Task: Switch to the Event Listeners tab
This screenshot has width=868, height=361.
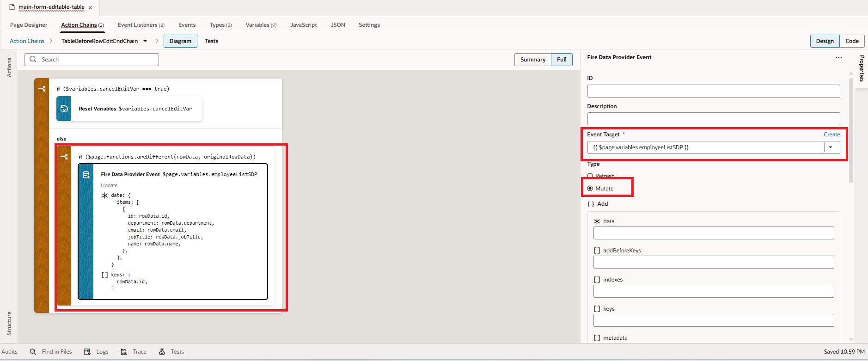Action: click(x=141, y=25)
